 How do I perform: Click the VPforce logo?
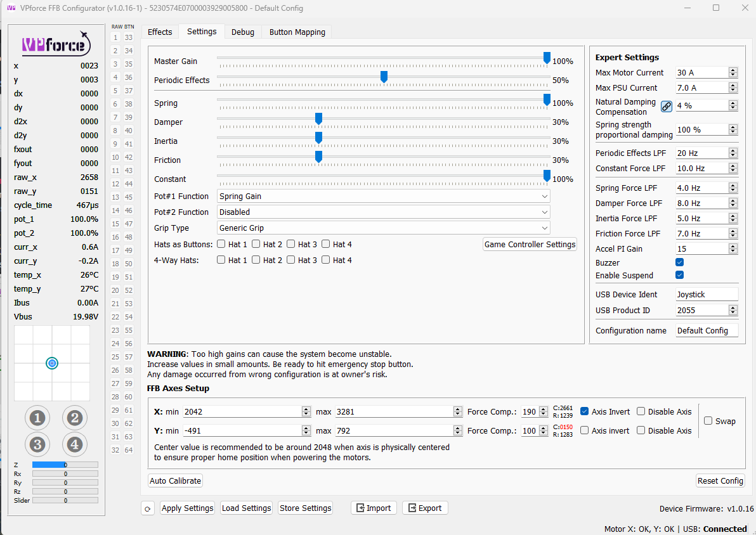point(56,44)
